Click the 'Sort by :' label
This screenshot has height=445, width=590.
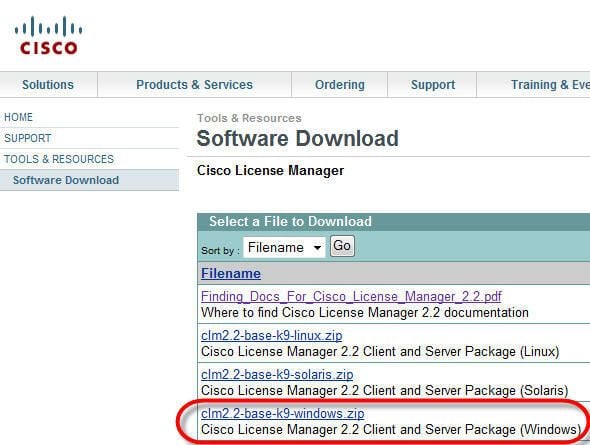220,251
